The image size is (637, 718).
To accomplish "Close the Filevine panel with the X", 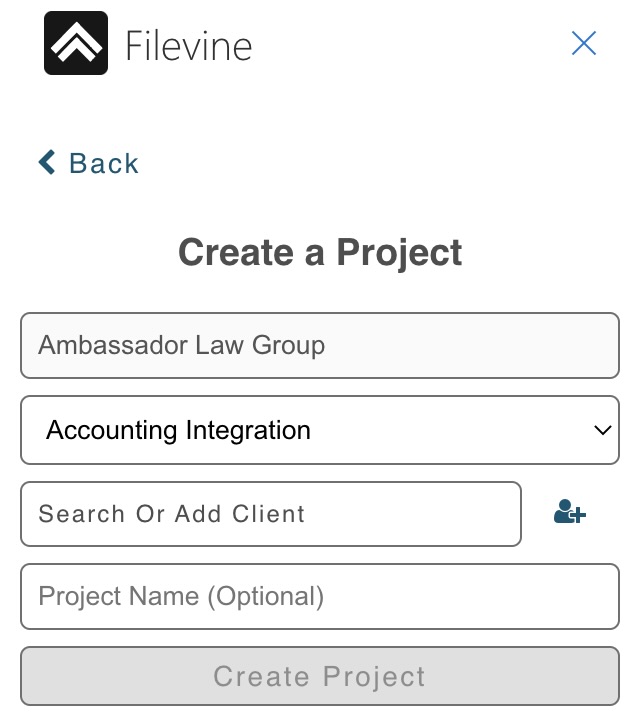I will (584, 43).
